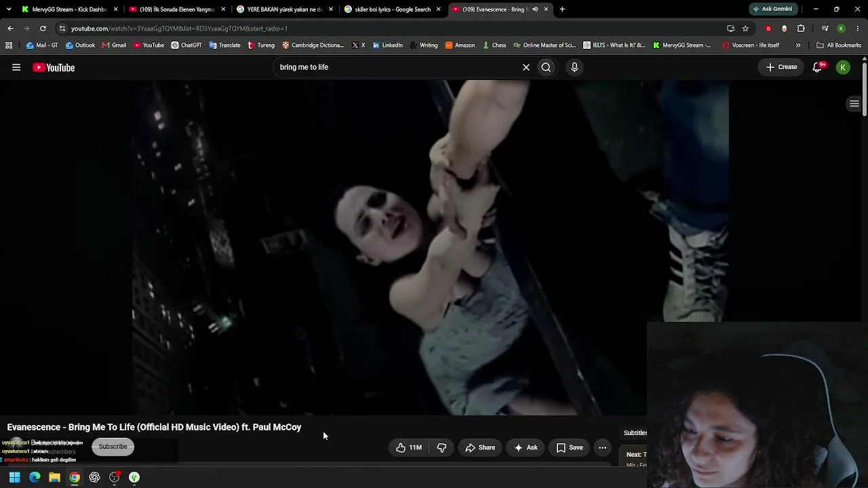Viewport: 868px width, 488px height.
Task: Close the sk8er boi lyrics tab
Action: (x=438, y=9)
